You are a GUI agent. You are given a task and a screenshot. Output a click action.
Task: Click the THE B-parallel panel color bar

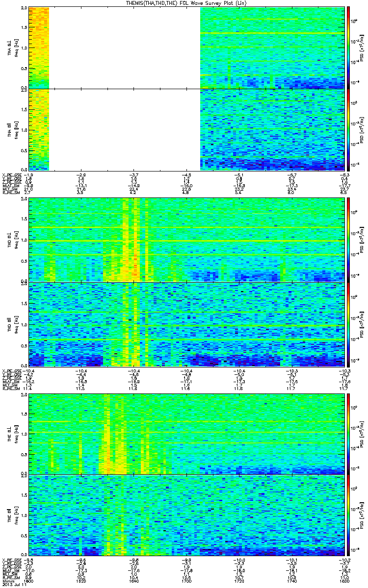[x=348, y=515]
